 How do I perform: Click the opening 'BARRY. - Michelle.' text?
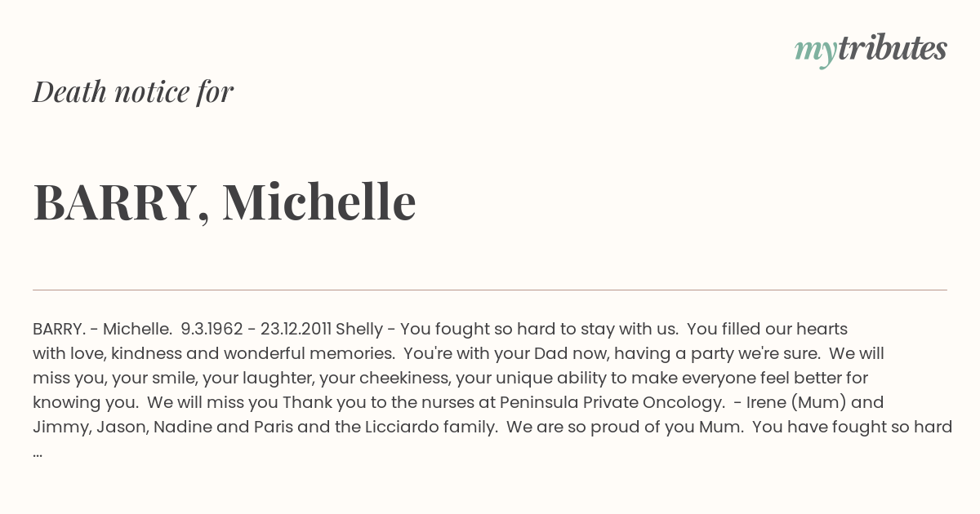click(x=103, y=330)
